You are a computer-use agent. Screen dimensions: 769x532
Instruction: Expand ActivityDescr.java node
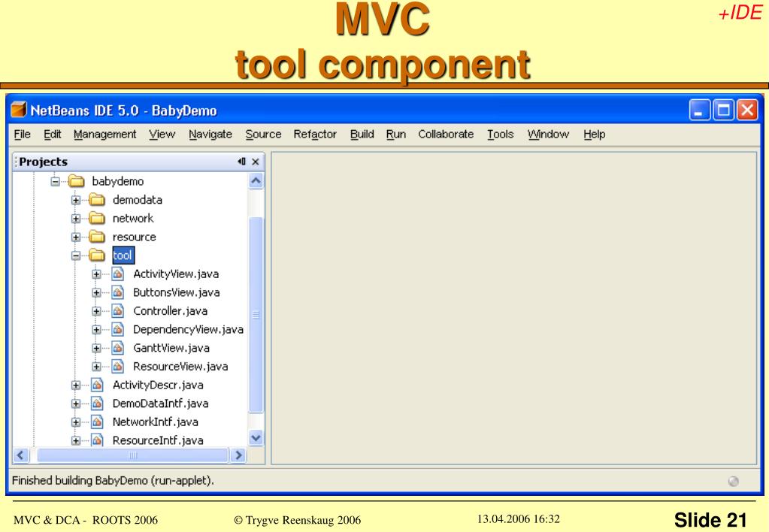click(76, 385)
